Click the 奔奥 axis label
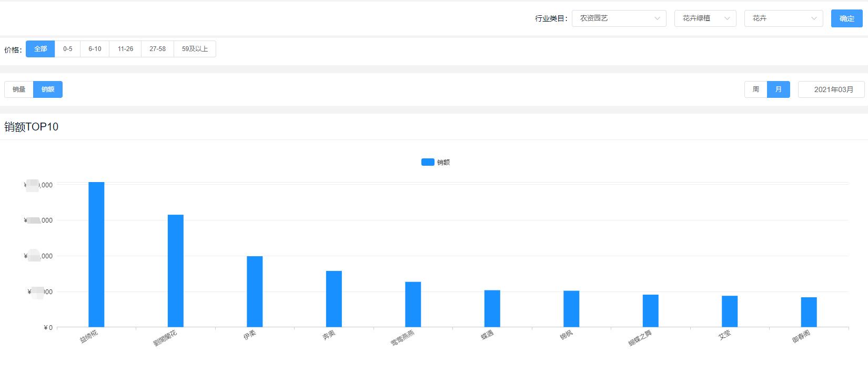The image size is (868, 372). pyautogui.click(x=329, y=335)
